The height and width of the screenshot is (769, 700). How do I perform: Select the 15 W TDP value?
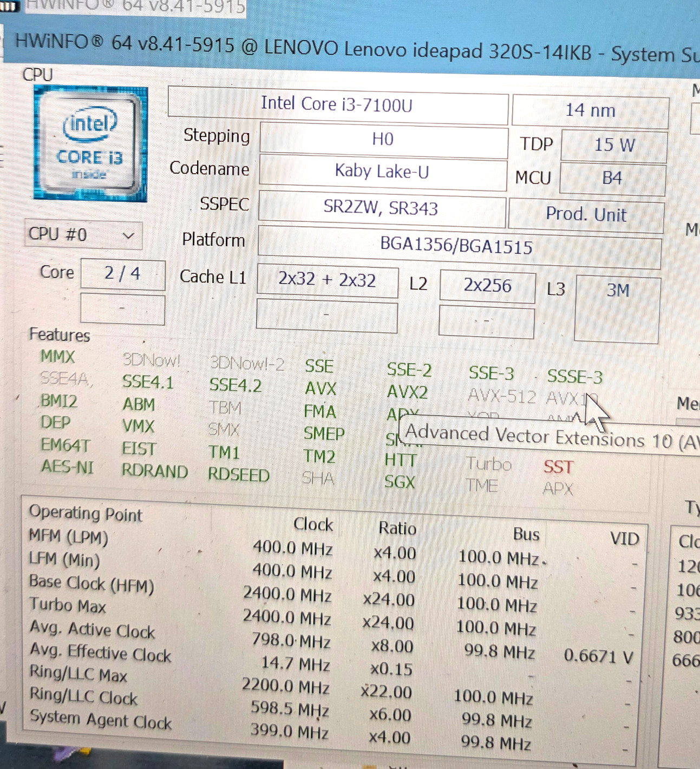click(614, 145)
